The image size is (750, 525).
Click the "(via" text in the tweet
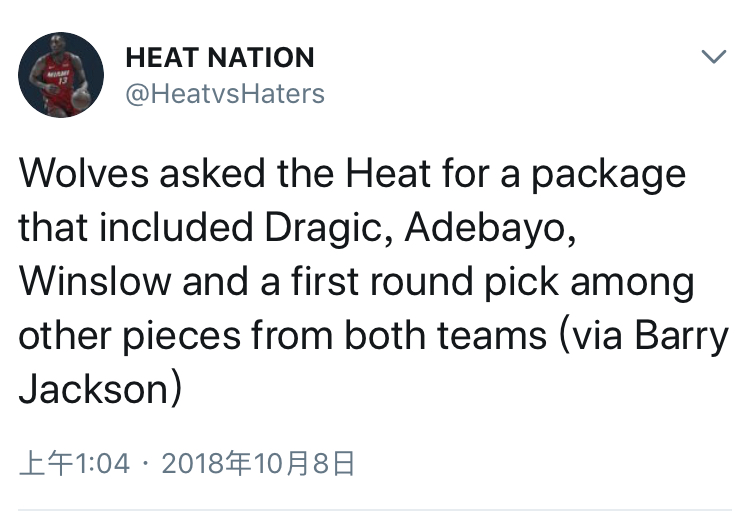click(x=590, y=336)
